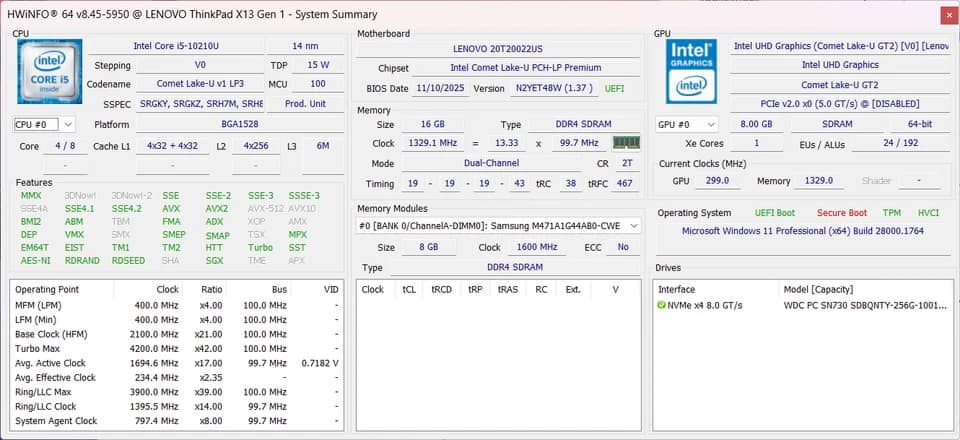The width and height of the screenshot is (960, 440).
Task: Click the Secure Boot status label
Action: pos(842,213)
